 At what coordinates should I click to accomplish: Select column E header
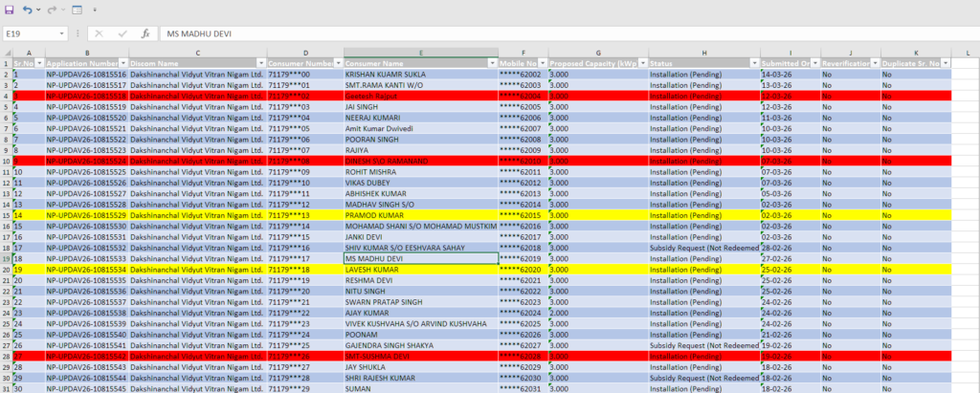[x=421, y=53]
